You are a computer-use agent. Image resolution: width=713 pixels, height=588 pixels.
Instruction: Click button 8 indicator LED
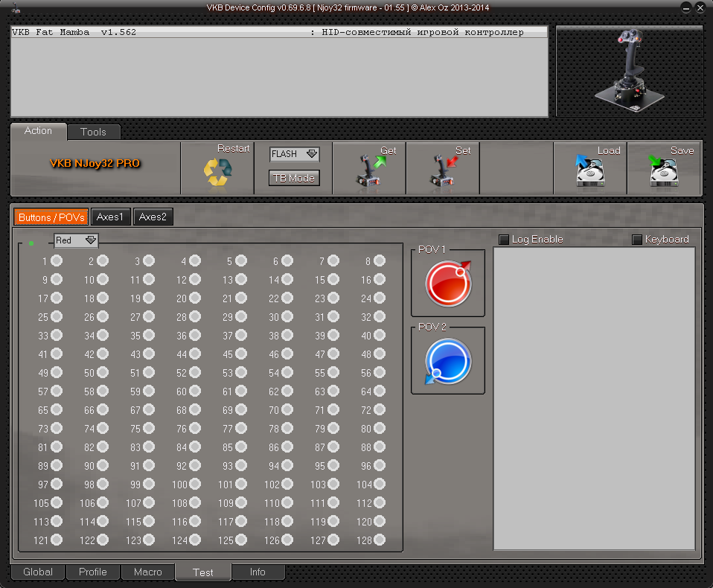click(380, 261)
